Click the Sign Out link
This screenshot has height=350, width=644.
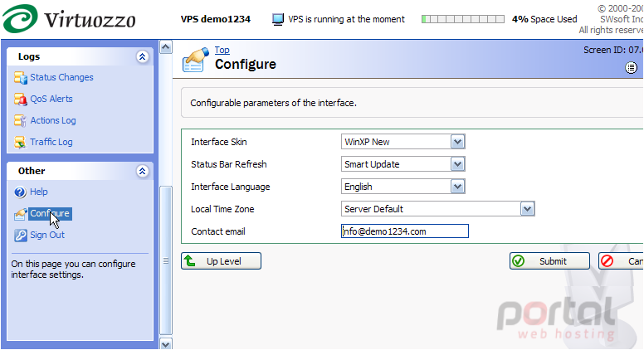(x=47, y=235)
